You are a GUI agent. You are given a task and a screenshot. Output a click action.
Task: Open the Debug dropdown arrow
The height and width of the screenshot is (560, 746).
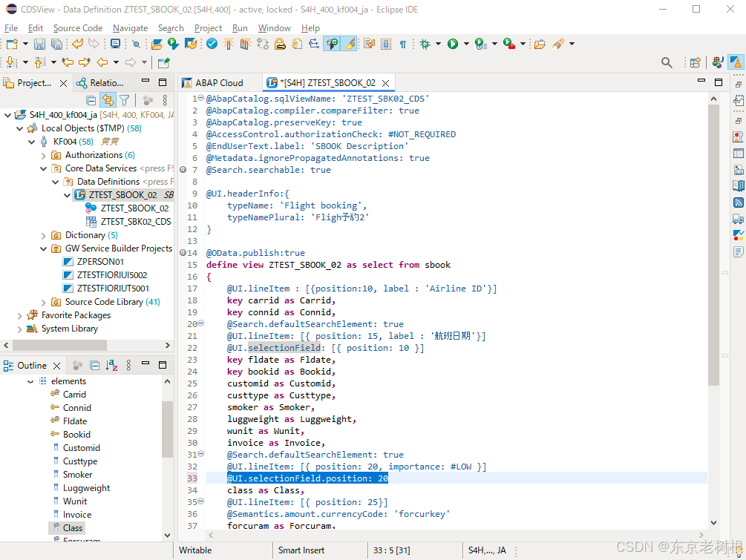pos(438,45)
